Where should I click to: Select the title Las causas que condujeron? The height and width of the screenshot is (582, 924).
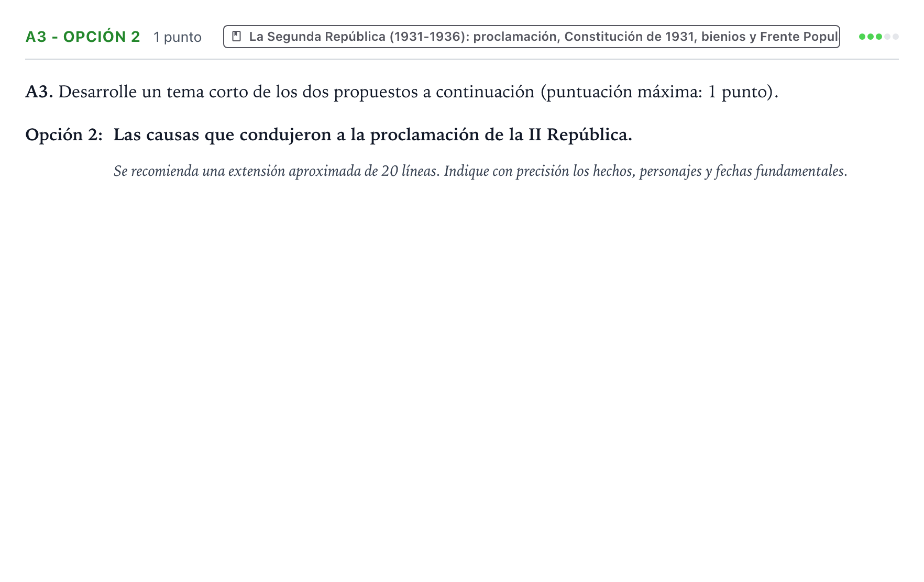373,135
